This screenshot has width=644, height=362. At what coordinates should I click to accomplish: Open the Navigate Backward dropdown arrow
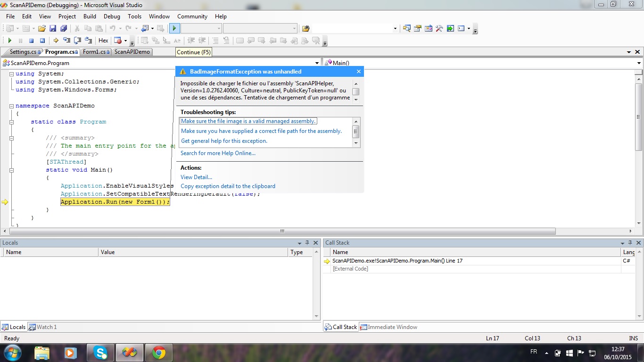coord(152,29)
